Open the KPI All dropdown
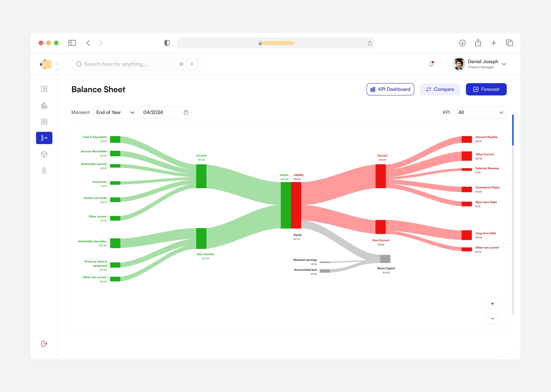This screenshot has width=551, height=392. click(481, 112)
